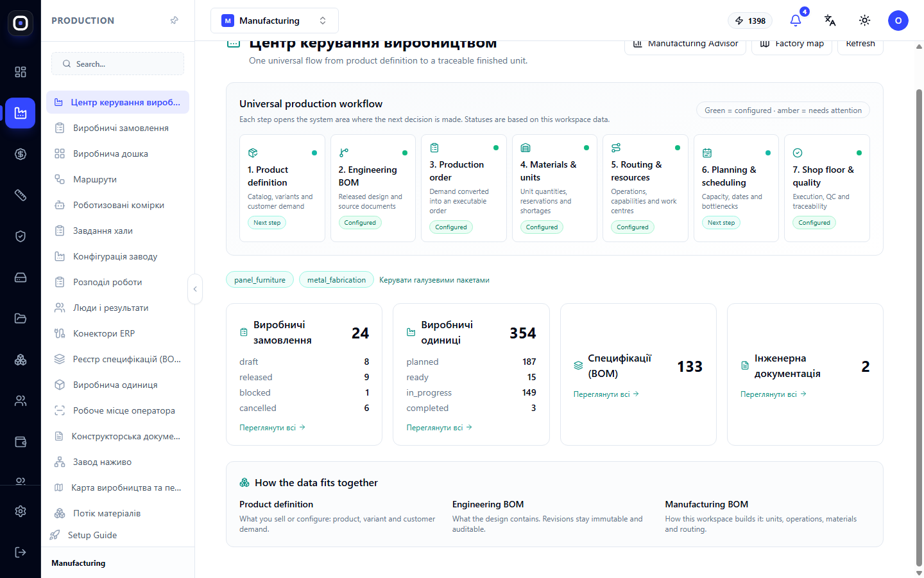
Task: Open Завдання хали in sidebar
Action: (x=117, y=231)
